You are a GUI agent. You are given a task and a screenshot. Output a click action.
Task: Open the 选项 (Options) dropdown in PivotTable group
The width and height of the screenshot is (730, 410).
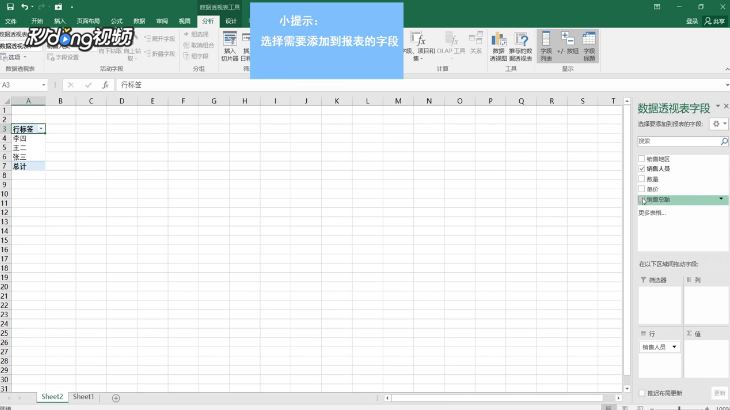click(x=14, y=57)
